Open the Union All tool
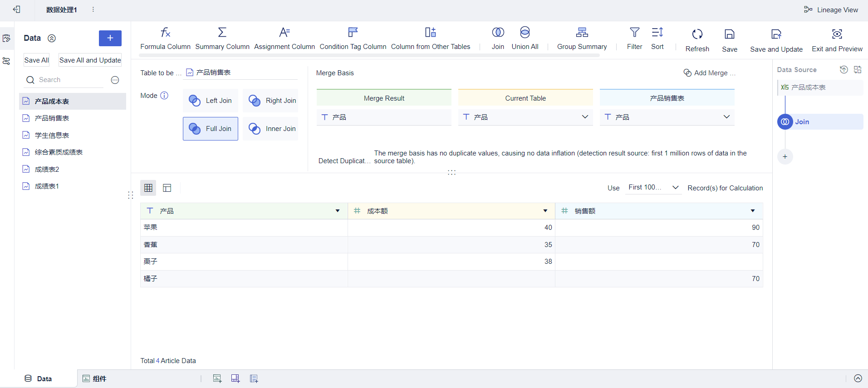The height and width of the screenshot is (388, 868). click(x=525, y=38)
